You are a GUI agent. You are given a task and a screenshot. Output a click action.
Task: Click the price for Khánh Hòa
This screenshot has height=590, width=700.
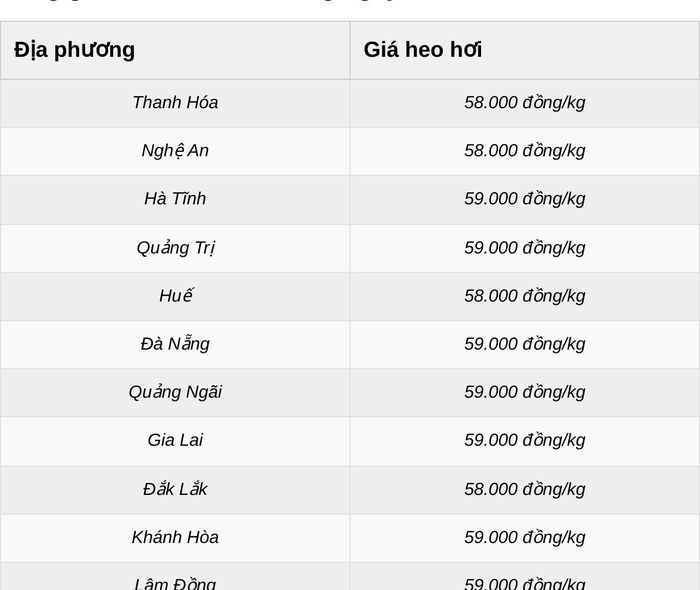click(525, 538)
